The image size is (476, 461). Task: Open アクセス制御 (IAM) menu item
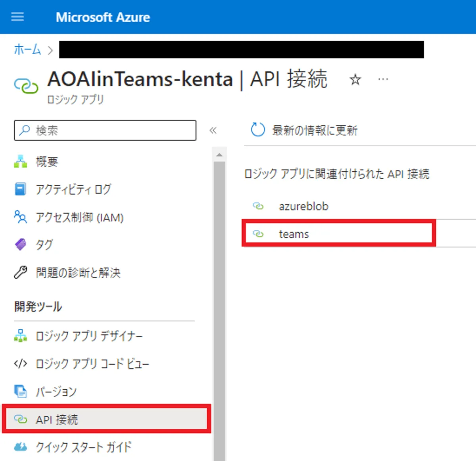pyautogui.click(x=79, y=217)
